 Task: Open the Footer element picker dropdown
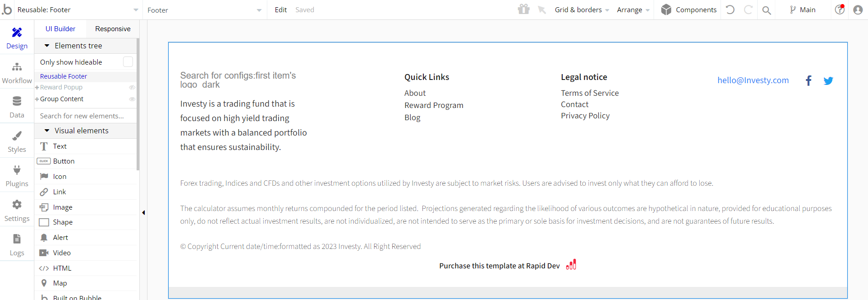204,10
